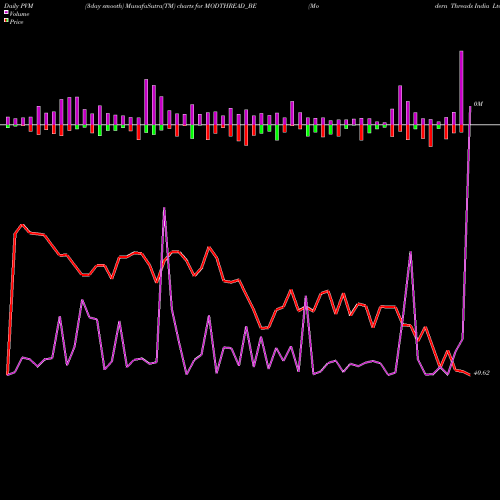Click the 'Threads India' company name text
The height and width of the screenshot is (500, 500).
[x=470, y=6]
